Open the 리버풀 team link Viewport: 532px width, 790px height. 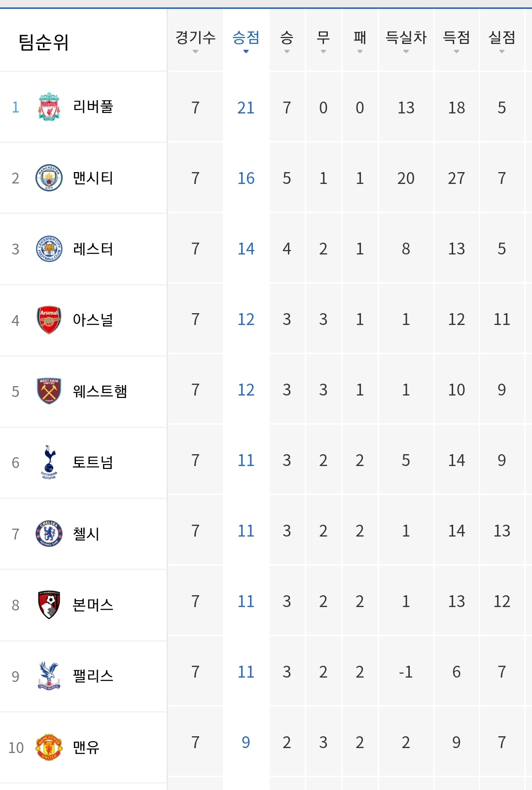pos(93,107)
